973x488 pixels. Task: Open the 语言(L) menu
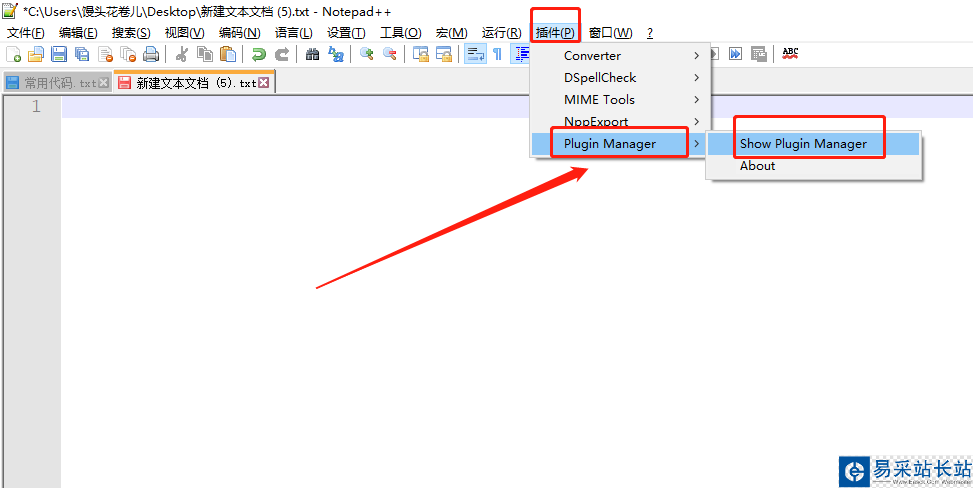click(294, 33)
